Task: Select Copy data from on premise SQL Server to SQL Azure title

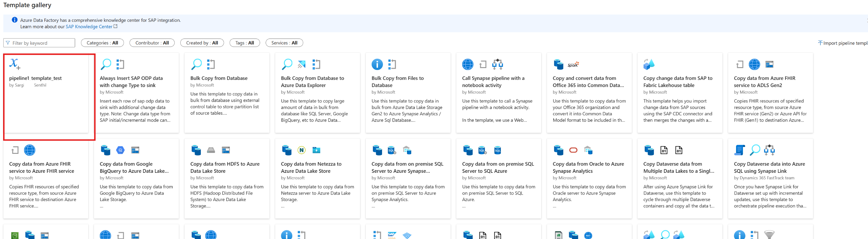Action: tap(498, 168)
